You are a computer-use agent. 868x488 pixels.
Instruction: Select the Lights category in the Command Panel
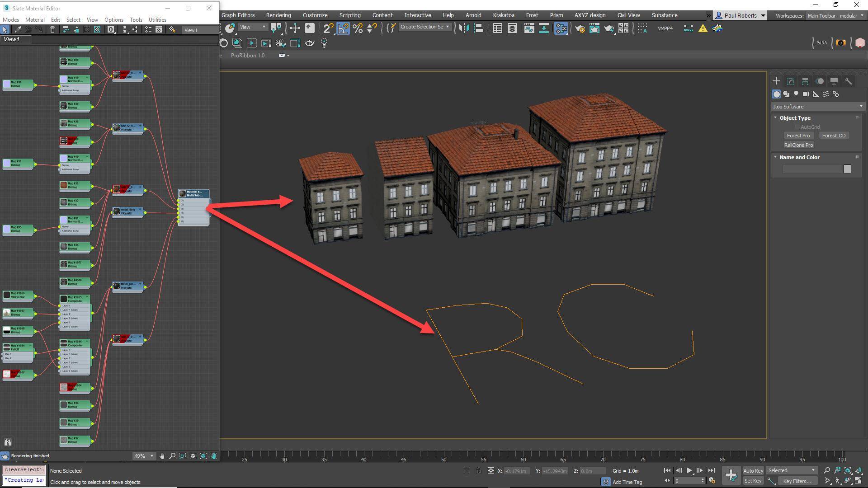[796, 94]
